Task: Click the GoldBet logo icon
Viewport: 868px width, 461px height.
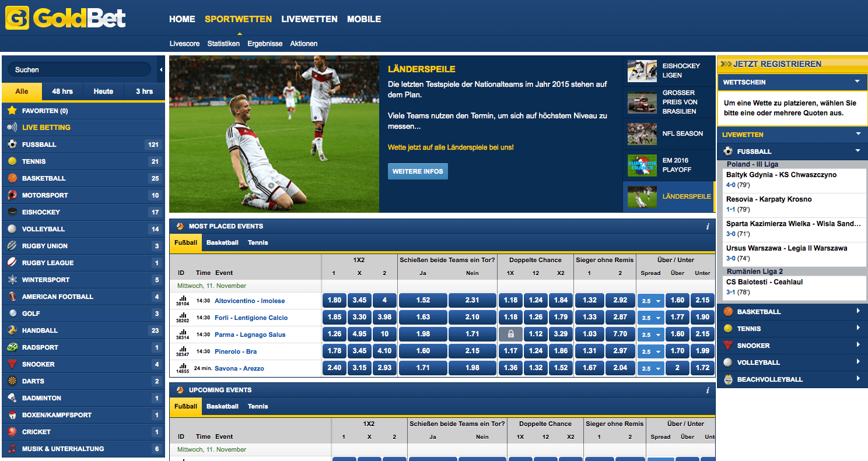Action: click(x=17, y=18)
